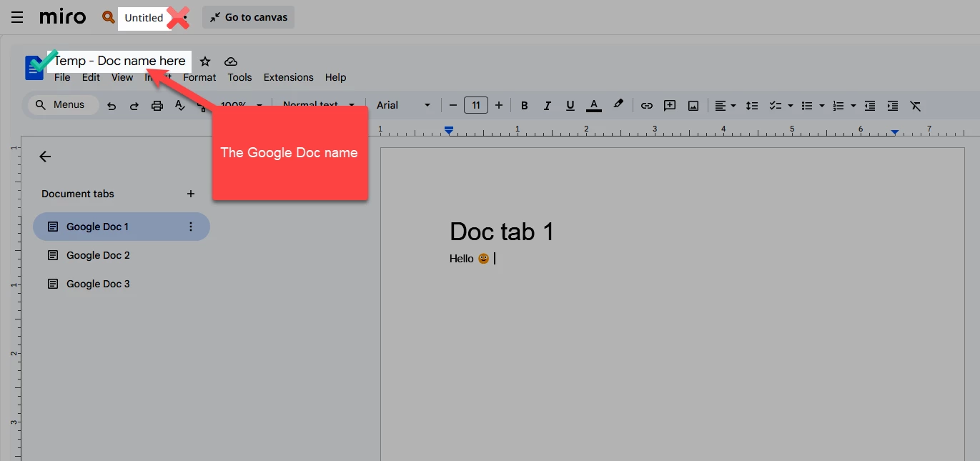Screen dimensions: 980x461
Task: Toggle numbered list
Action: coord(838,106)
